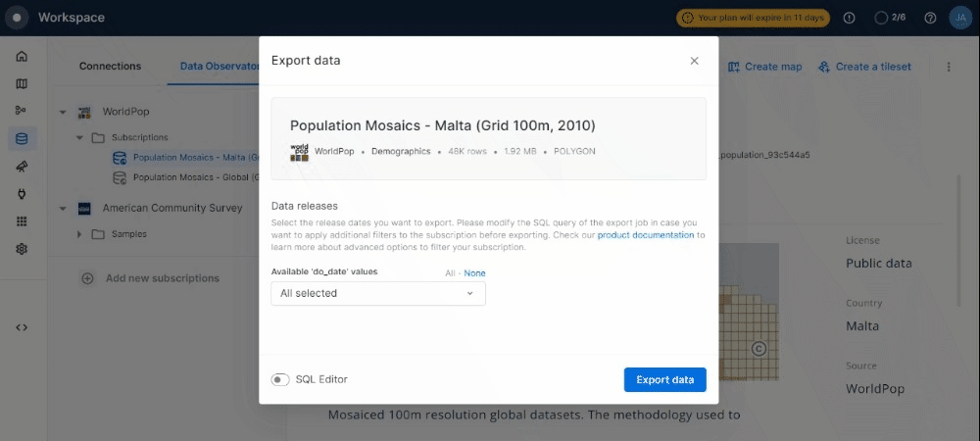Click the telescope icon in sidebar
The image size is (980, 441).
[x=22, y=166]
